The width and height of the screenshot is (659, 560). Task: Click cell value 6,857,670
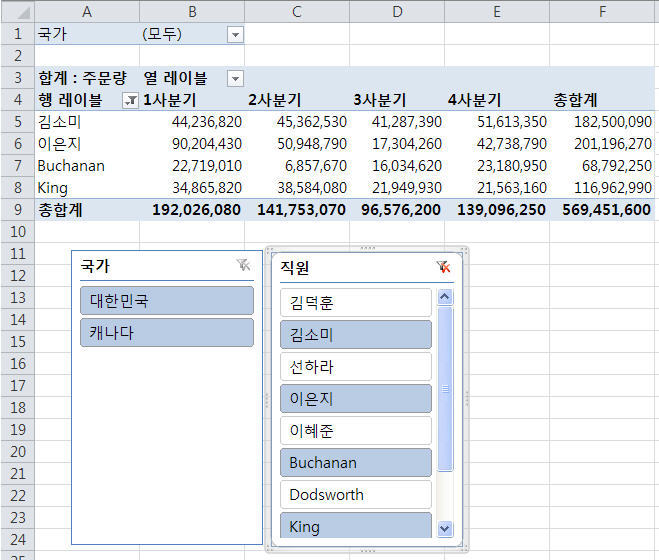tap(316, 166)
